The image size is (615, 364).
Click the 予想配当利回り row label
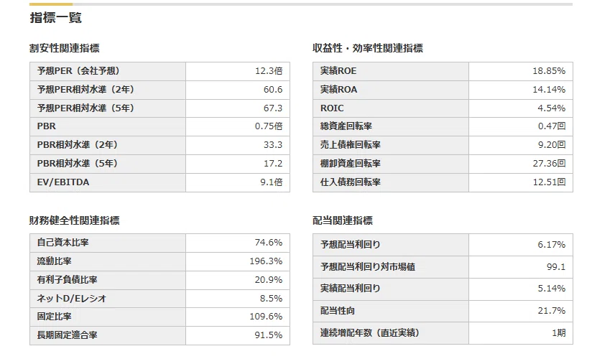click(x=351, y=245)
